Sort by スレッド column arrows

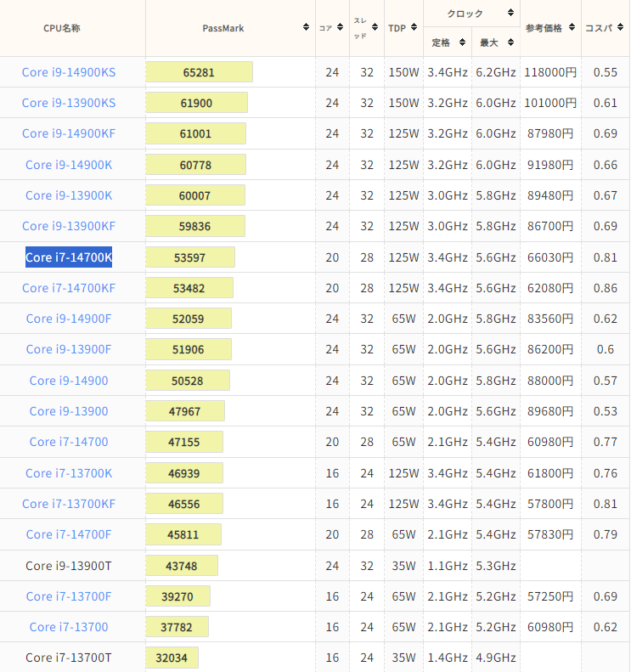coord(375,27)
